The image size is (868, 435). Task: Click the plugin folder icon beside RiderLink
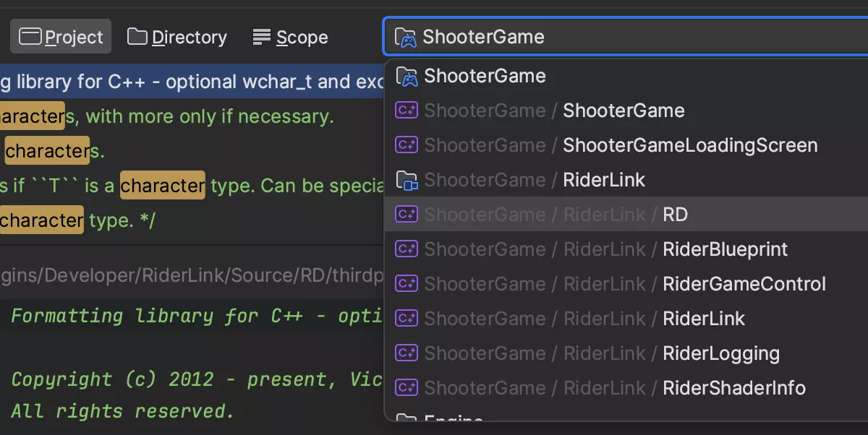click(407, 180)
